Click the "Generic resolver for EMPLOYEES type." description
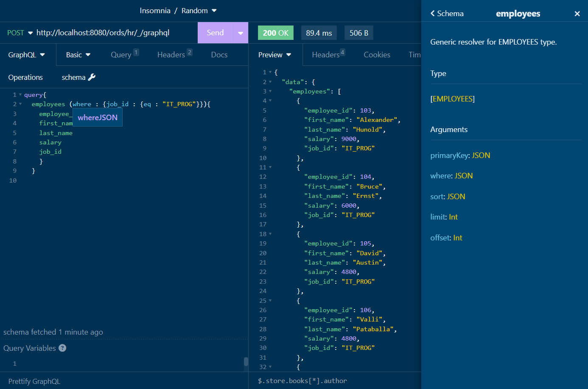 493,42
